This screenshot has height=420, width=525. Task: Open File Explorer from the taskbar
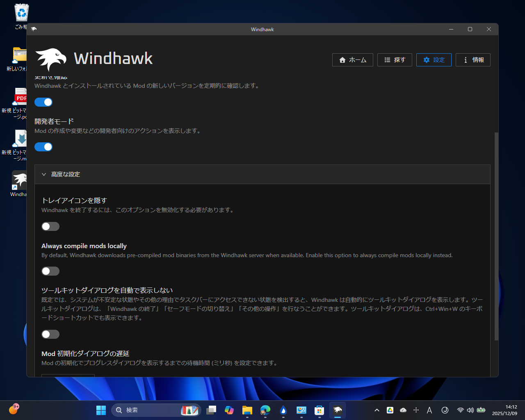pos(247,410)
